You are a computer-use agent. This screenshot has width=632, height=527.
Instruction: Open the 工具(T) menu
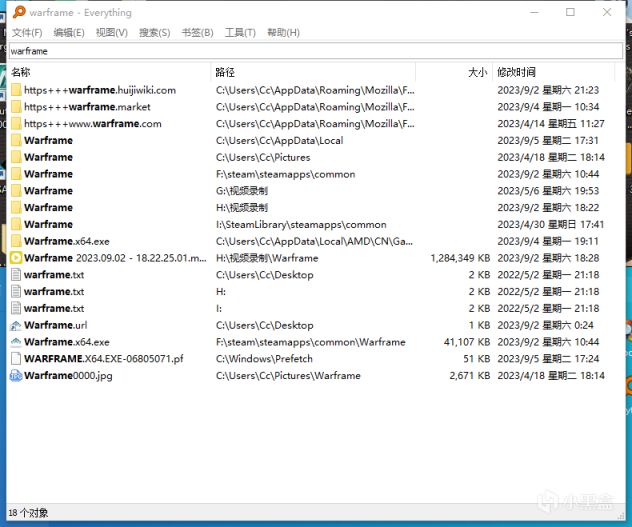point(240,33)
